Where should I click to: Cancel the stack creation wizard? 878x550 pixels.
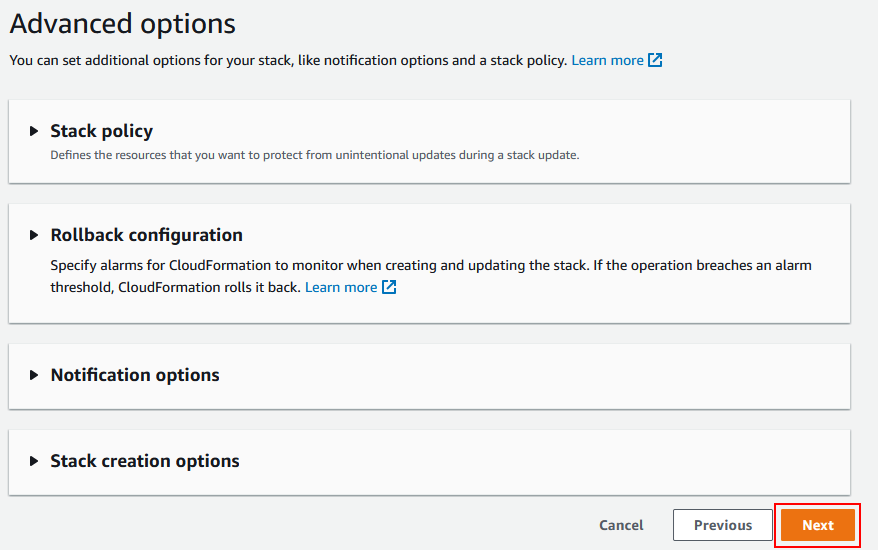point(621,525)
